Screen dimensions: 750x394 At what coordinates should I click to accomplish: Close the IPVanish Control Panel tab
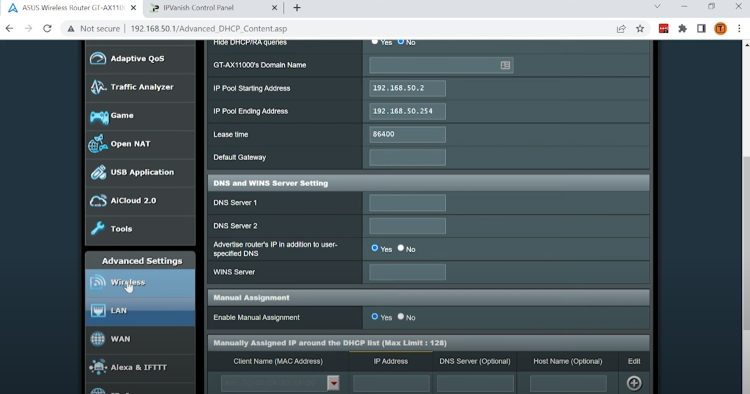coord(275,8)
